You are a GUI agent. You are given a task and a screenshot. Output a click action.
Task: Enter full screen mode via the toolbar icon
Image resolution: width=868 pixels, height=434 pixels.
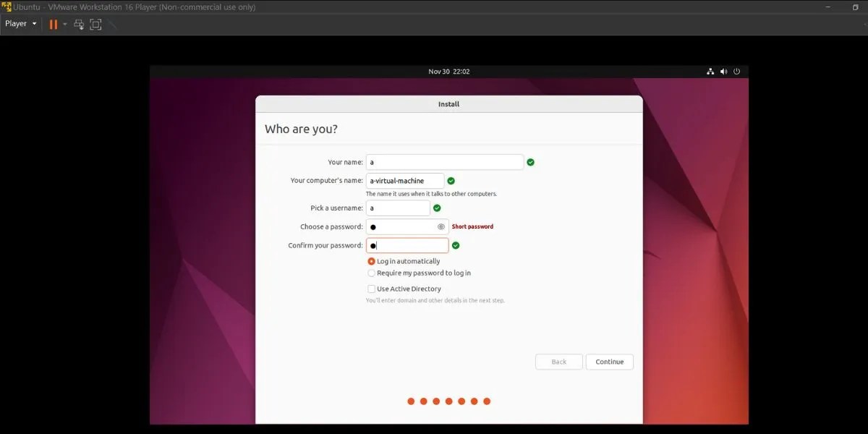click(95, 24)
